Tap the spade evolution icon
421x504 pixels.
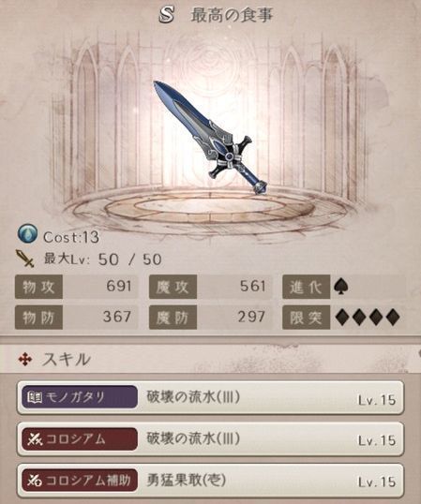pyautogui.click(x=340, y=287)
